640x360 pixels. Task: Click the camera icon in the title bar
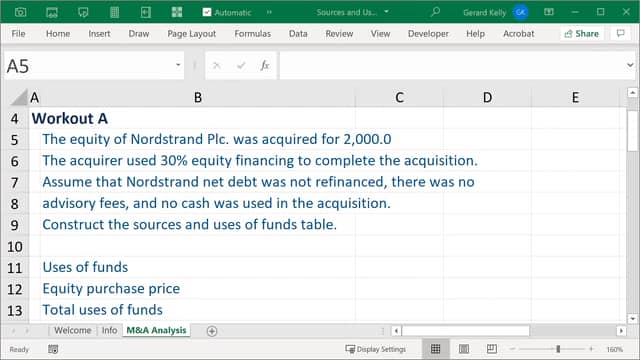(20, 12)
